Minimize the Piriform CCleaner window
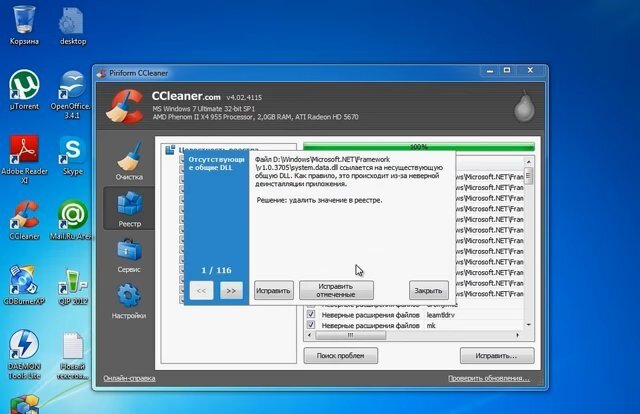Viewport: 640px width, 414px height. click(x=490, y=71)
